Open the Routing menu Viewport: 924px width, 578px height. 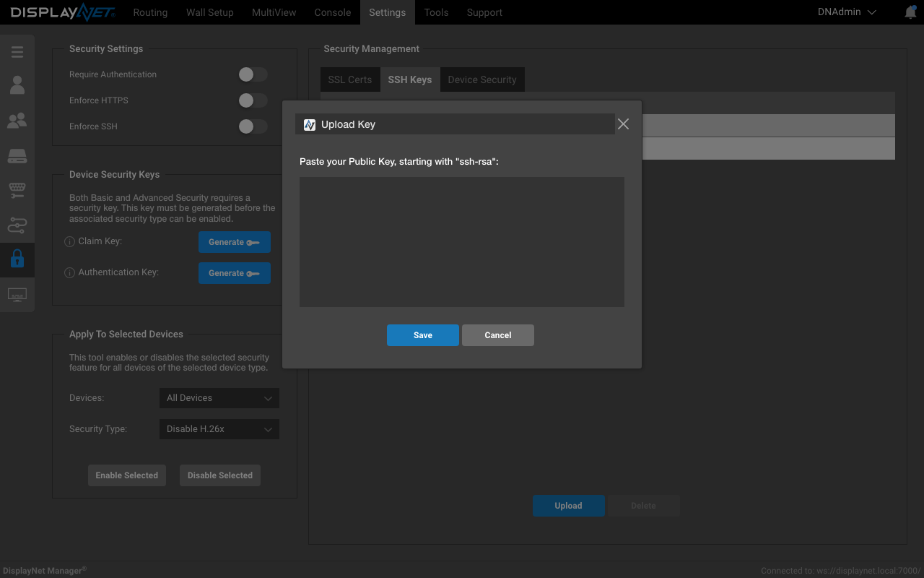click(150, 12)
